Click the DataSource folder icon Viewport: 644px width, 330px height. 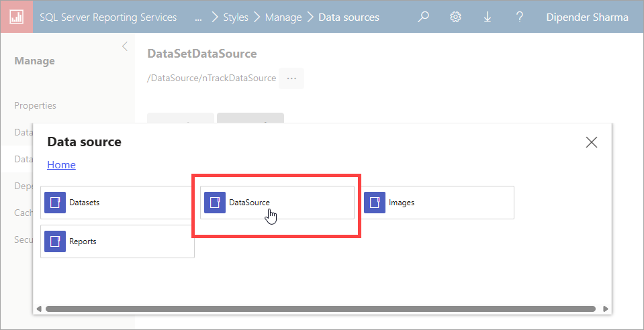click(x=215, y=203)
